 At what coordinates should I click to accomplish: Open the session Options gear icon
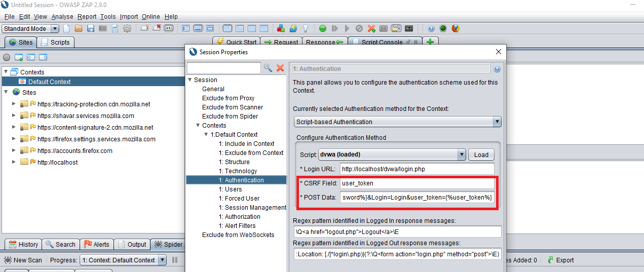click(x=127, y=29)
